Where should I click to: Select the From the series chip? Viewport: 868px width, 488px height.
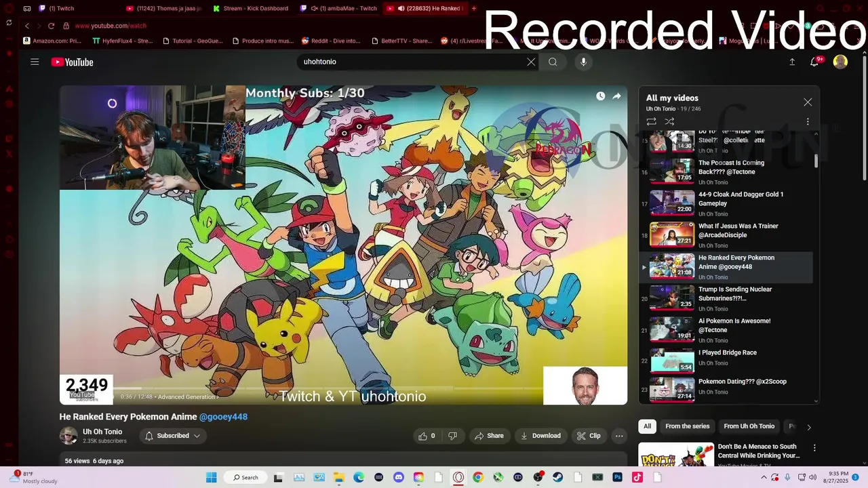687,426
